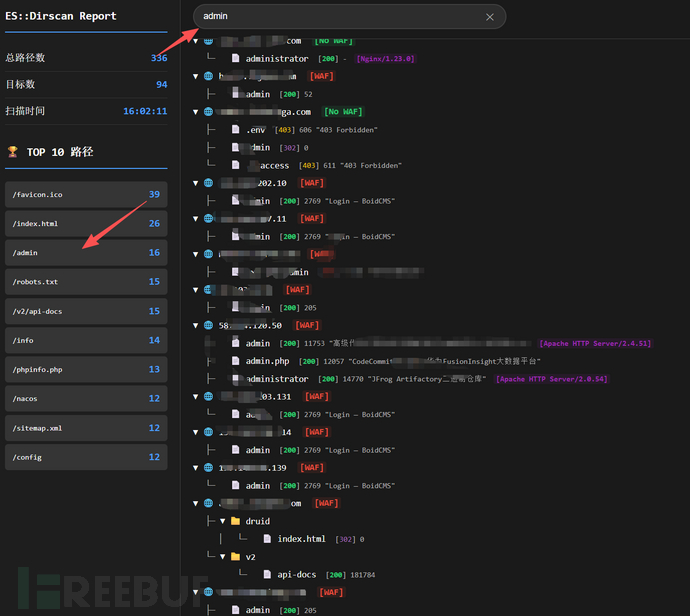Click the globe icon of host 58...120.50
The width and height of the screenshot is (690, 616).
click(209, 326)
